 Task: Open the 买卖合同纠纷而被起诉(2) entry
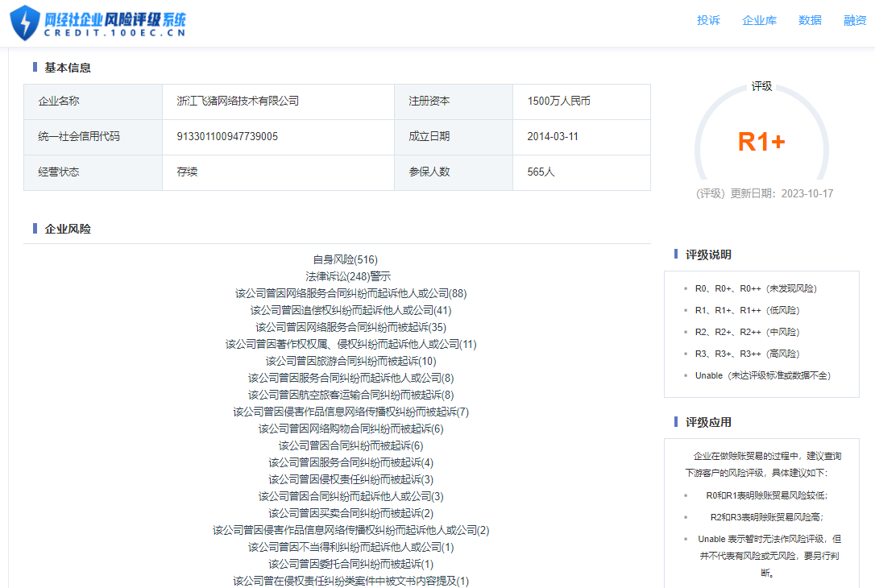pyautogui.click(x=350, y=513)
